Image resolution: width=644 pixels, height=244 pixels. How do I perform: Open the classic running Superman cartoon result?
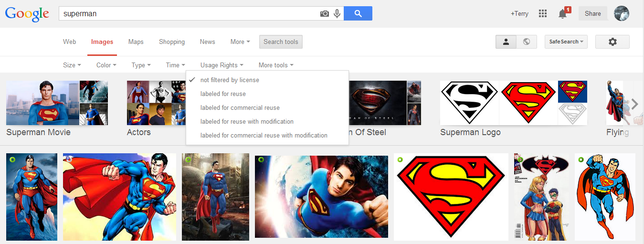[605, 197]
